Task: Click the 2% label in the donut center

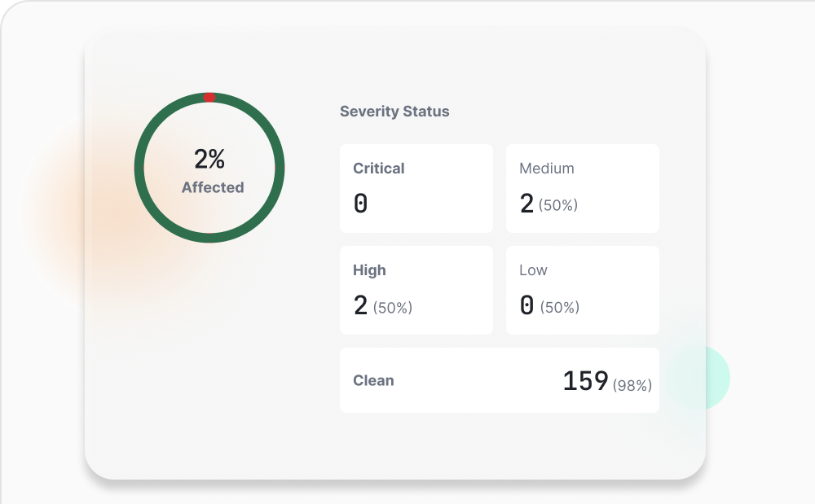Action: tap(209, 158)
